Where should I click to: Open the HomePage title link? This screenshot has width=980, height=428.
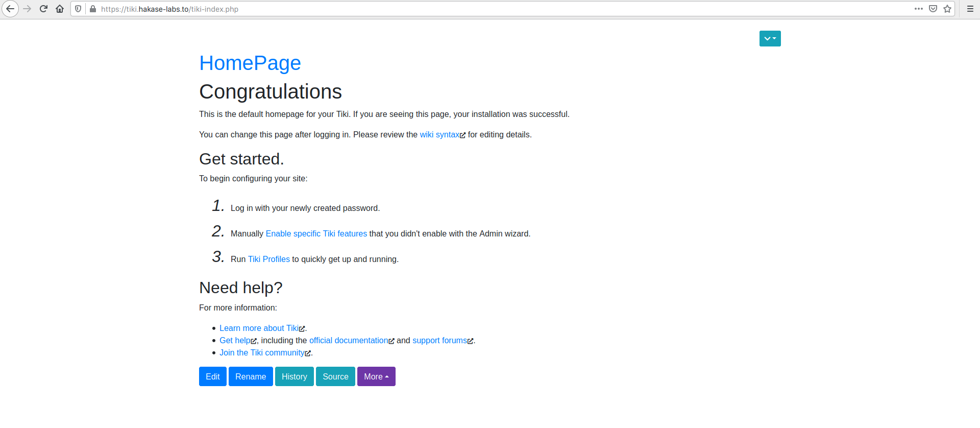[x=250, y=63]
